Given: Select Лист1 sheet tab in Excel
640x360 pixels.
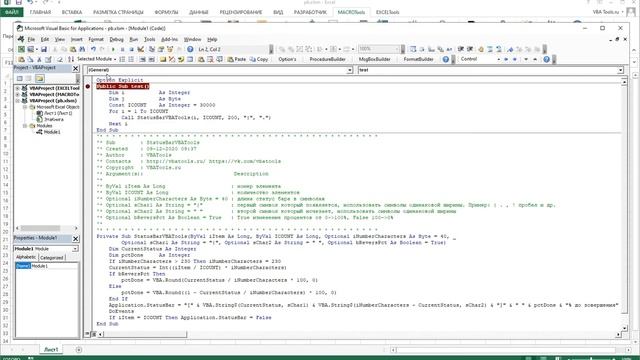Looking at the screenshot, I should pos(51,349).
